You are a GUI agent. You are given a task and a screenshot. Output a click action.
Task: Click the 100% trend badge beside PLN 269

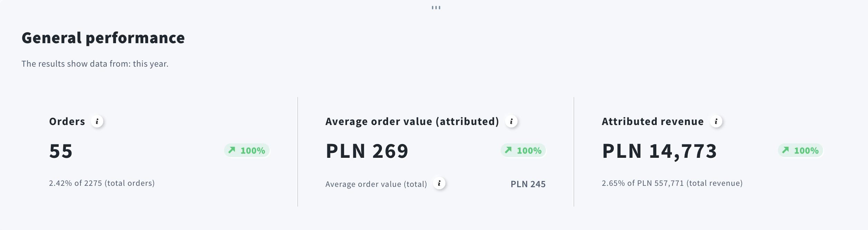click(x=523, y=151)
